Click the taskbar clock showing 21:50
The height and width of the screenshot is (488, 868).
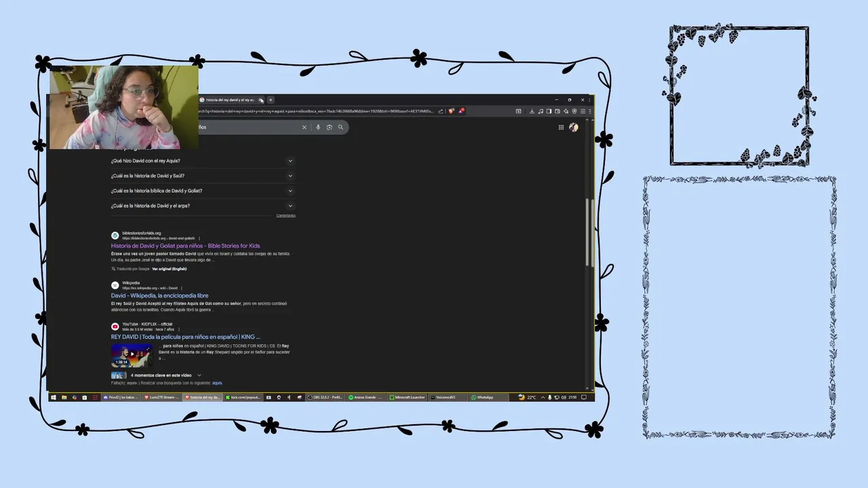(x=573, y=397)
